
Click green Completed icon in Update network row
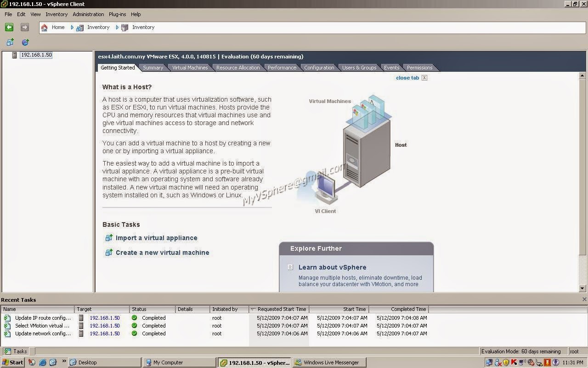134,333
